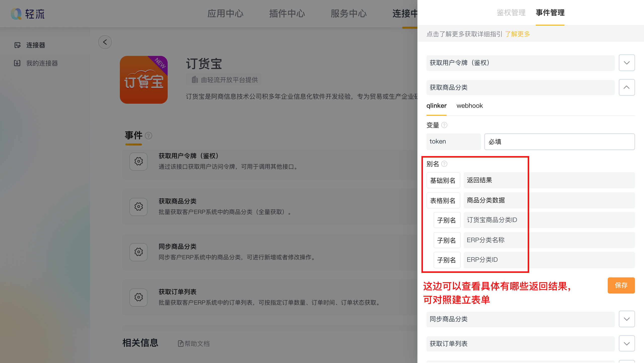Click the help icon beside 事件 heading
The height and width of the screenshot is (363, 644).
click(x=149, y=136)
